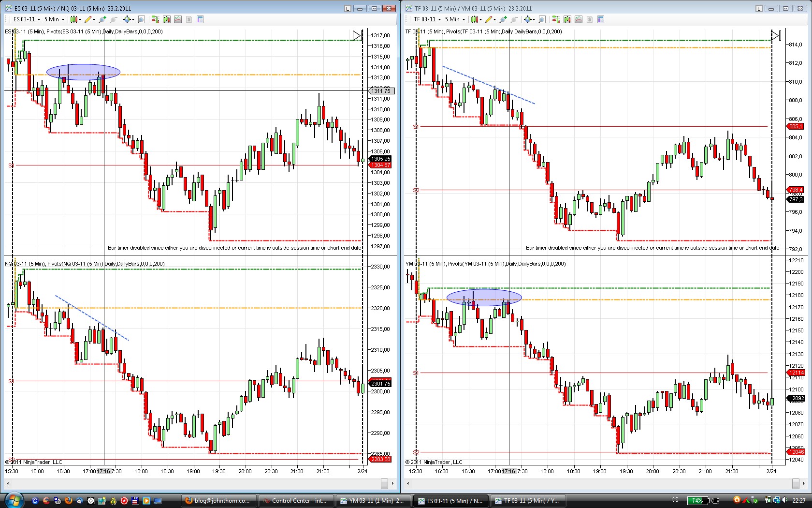812x508 pixels.
Task: Expand the 5 Min interval dropdown in ES window
Action: point(54,19)
